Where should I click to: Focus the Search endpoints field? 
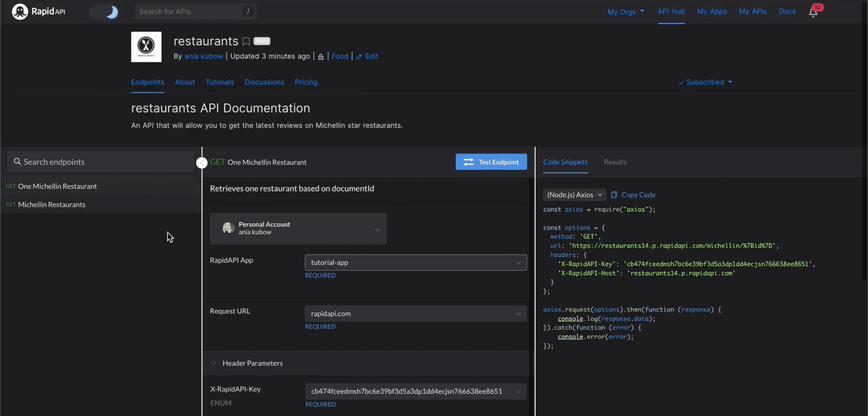pos(101,162)
